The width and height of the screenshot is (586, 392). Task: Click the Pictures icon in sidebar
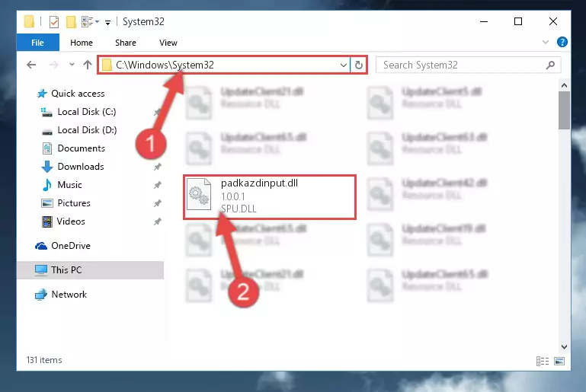point(47,203)
